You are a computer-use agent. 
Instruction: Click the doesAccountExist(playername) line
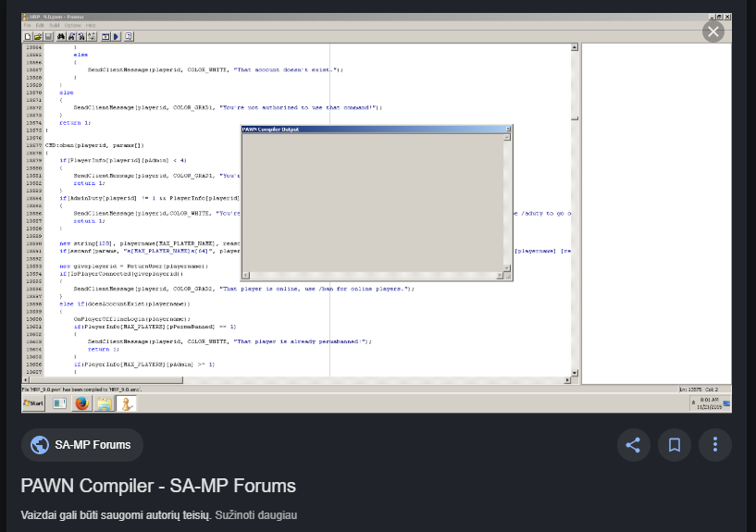(x=125, y=304)
